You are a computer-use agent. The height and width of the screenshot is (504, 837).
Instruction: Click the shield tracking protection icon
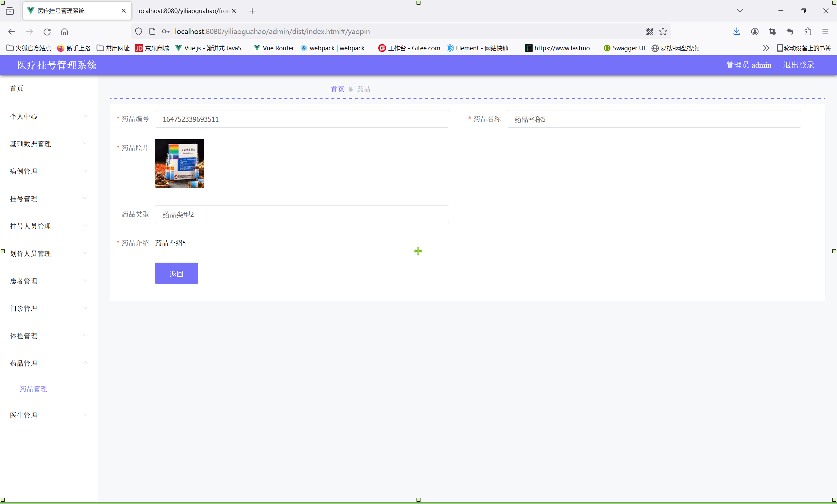pyautogui.click(x=138, y=32)
